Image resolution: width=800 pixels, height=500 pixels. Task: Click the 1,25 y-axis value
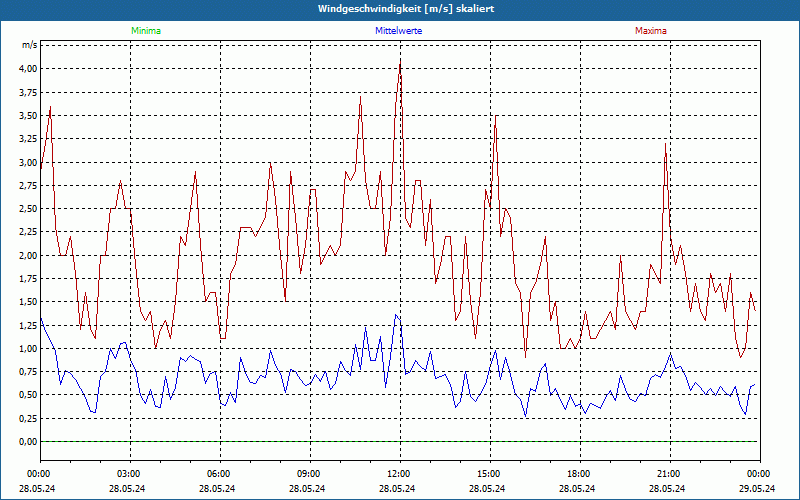tap(28, 326)
